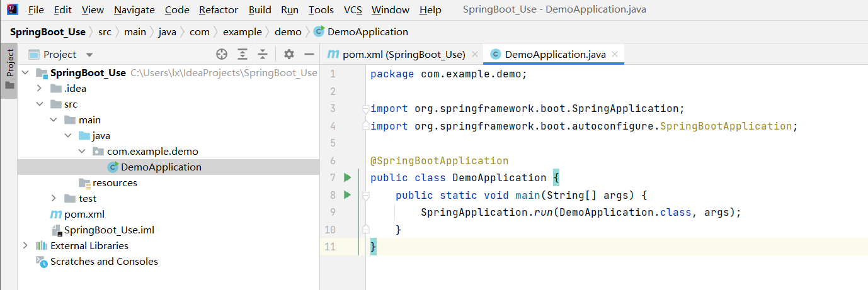Expand the .idea folder
The height and width of the screenshot is (290, 868).
[x=39, y=89]
